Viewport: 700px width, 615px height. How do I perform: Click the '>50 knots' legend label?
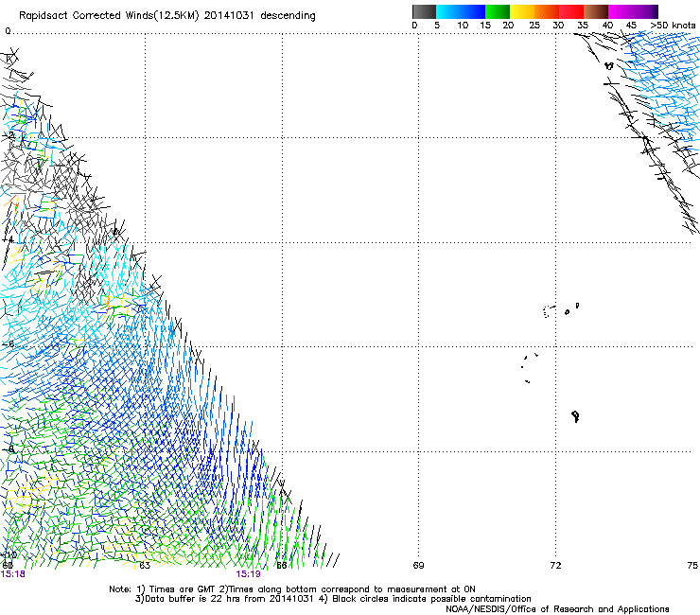[x=673, y=26]
